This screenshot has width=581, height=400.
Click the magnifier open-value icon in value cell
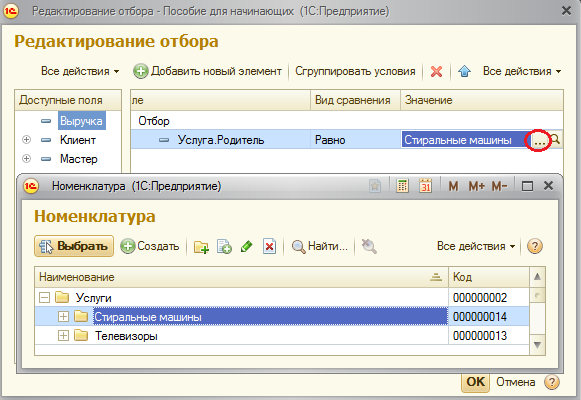point(555,140)
